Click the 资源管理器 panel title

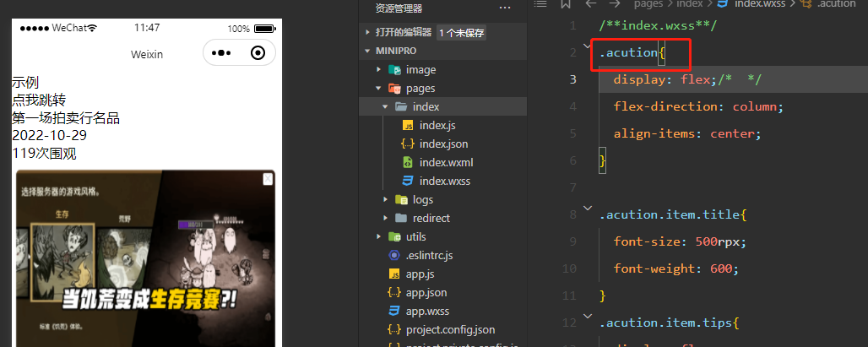(x=399, y=8)
